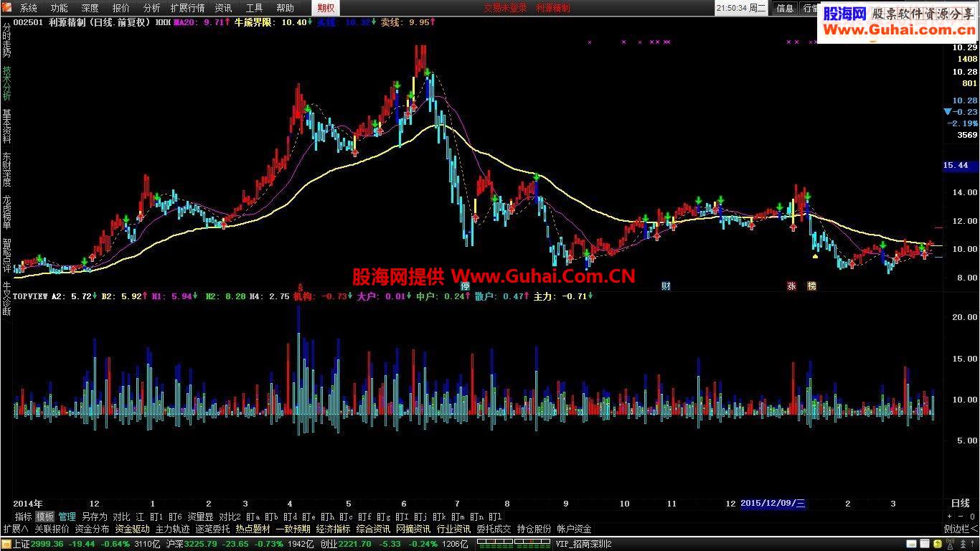The height and width of the screenshot is (551, 980).
Task: Click the second white list icon in status bar
Action: click(925, 545)
